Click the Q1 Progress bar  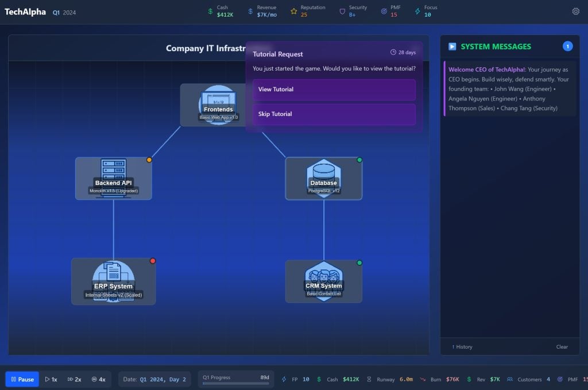(x=235, y=379)
